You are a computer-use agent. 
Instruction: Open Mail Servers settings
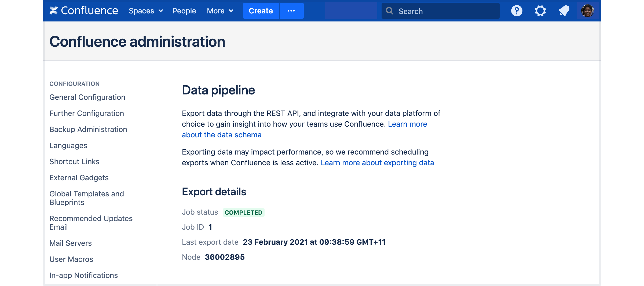pos(71,243)
